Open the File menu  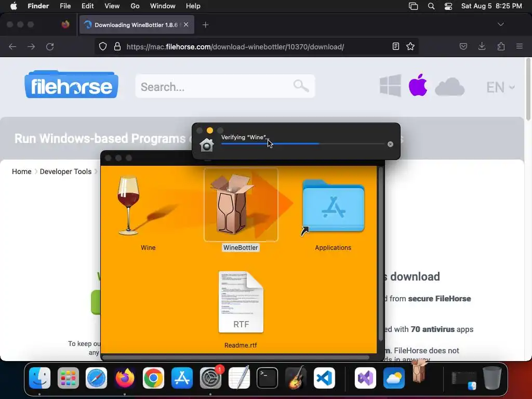65,6
